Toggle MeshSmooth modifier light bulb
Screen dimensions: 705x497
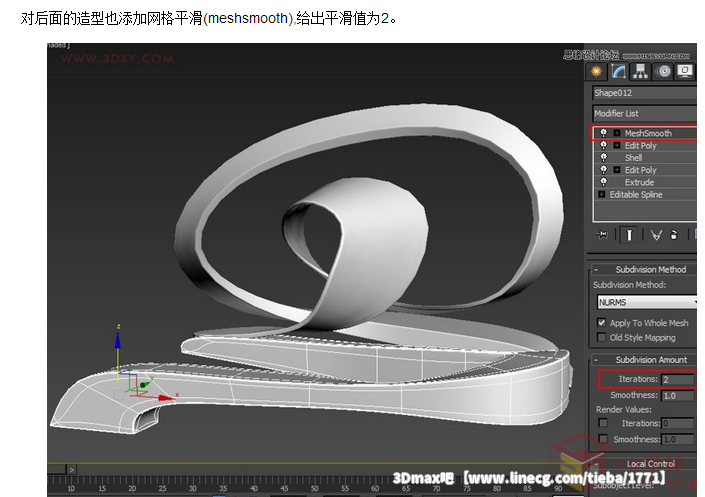point(604,133)
